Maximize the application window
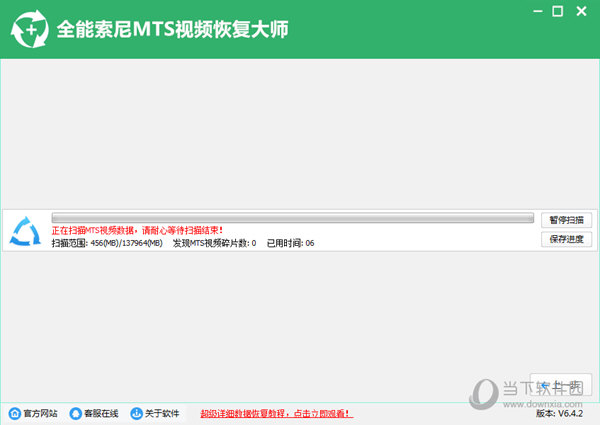 coord(558,11)
